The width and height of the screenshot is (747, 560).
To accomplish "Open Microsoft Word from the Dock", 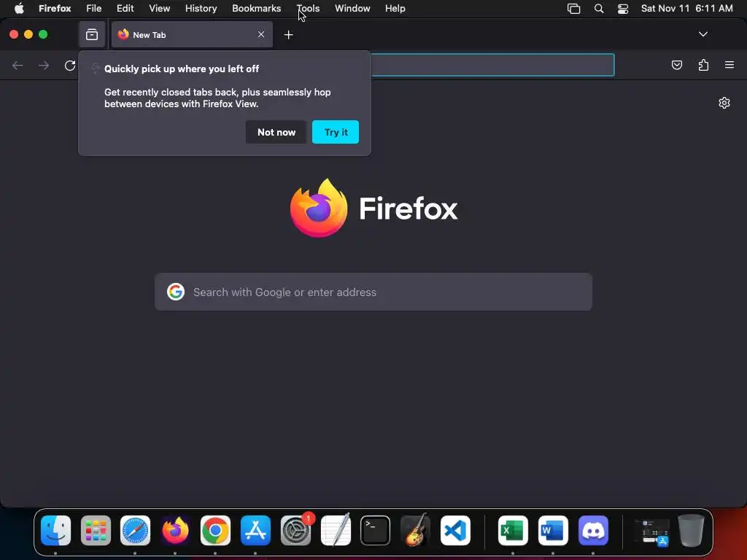I will pos(553,531).
